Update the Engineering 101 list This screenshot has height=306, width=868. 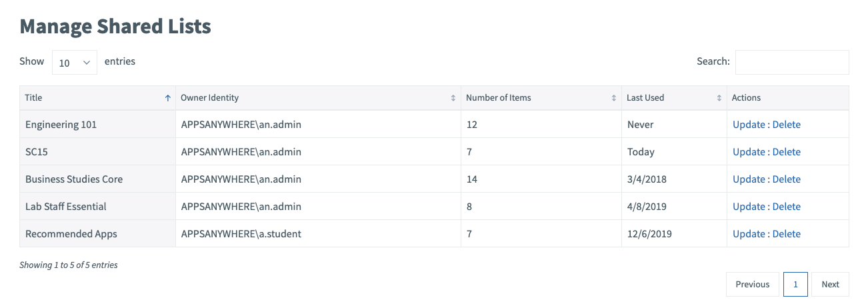coord(749,125)
